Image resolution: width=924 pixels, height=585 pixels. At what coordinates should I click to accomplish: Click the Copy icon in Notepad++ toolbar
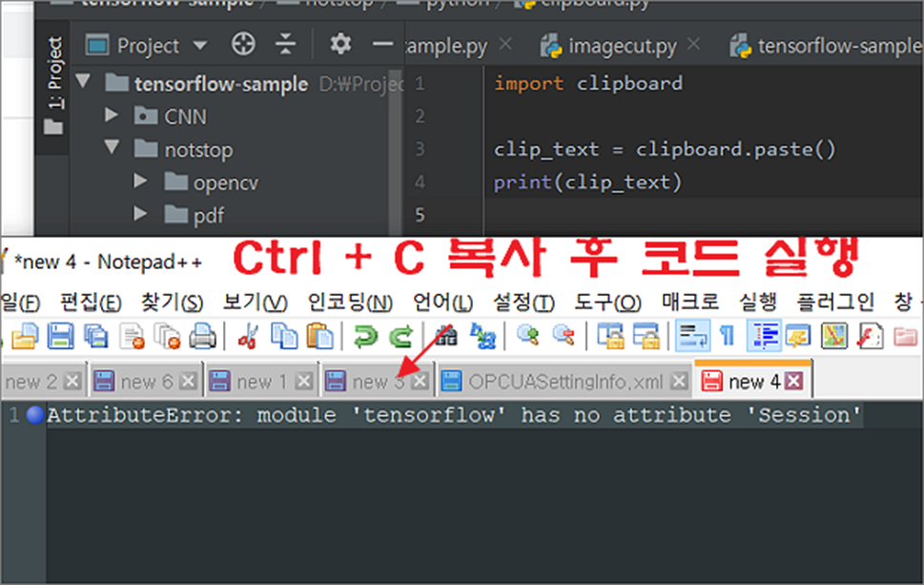284,337
